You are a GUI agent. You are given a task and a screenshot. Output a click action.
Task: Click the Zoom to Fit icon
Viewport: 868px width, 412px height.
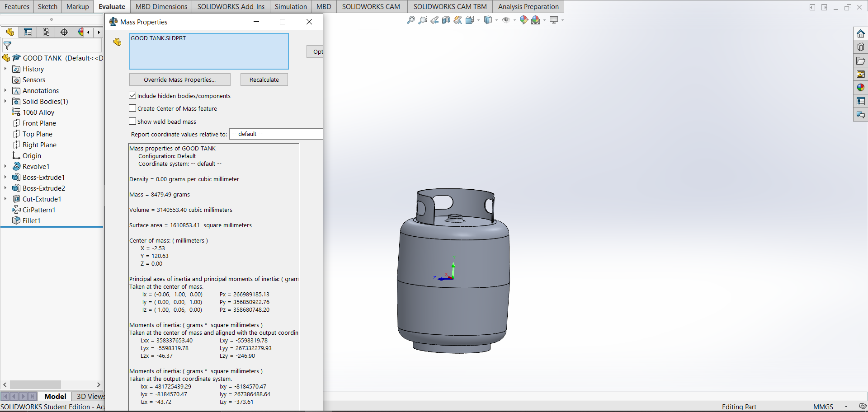(411, 20)
